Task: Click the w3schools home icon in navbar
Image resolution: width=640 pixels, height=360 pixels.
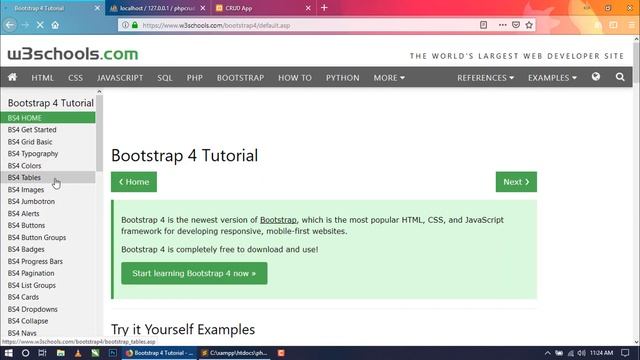Action: pyautogui.click(x=12, y=77)
